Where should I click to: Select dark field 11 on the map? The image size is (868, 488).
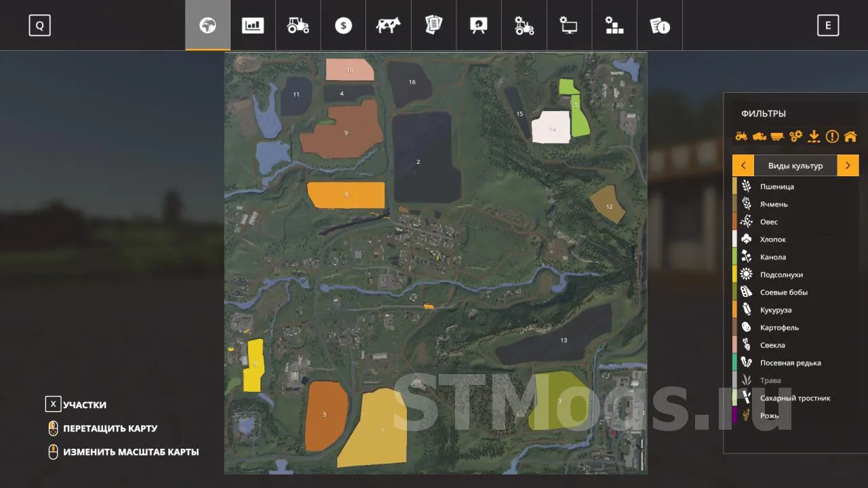click(x=296, y=96)
